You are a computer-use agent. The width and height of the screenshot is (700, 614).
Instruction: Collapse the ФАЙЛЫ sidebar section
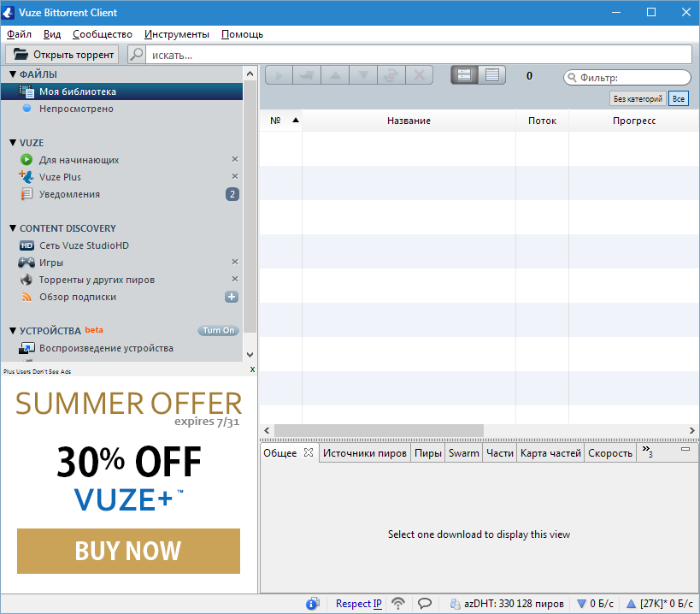[x=13, y=74]
